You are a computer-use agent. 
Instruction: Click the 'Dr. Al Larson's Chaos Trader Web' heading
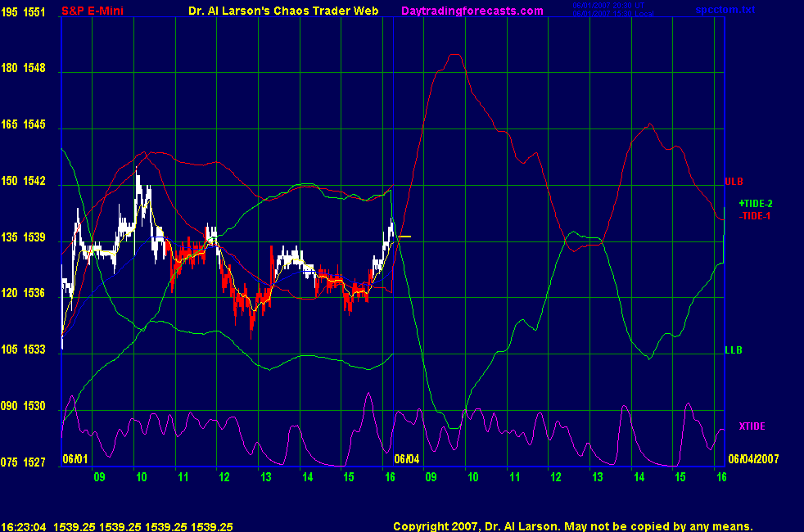pyautogui.click(x=283, y=11)
